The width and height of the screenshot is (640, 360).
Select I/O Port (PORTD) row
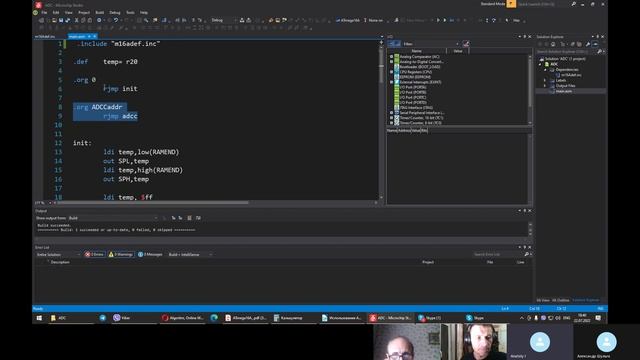pos(413,102)
